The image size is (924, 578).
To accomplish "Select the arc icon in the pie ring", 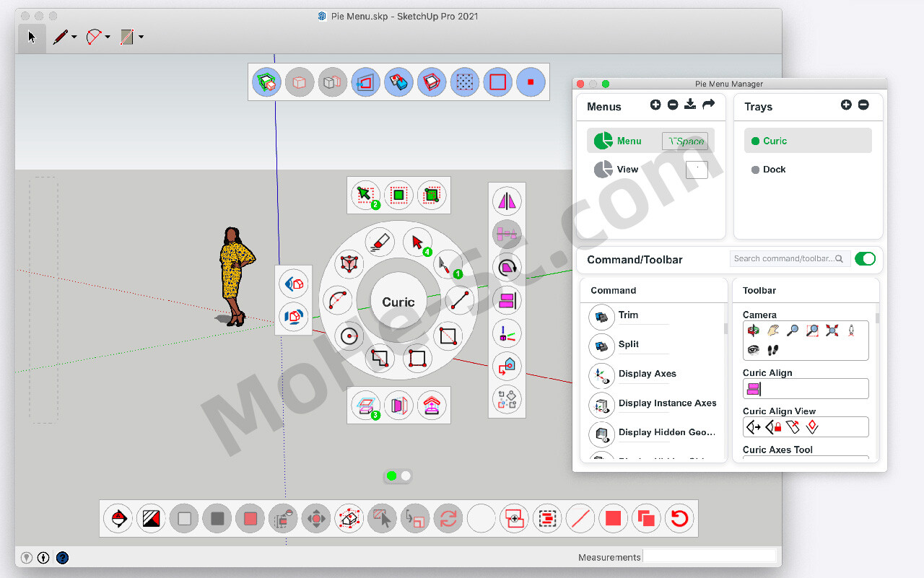I will [x=337, y=300].
